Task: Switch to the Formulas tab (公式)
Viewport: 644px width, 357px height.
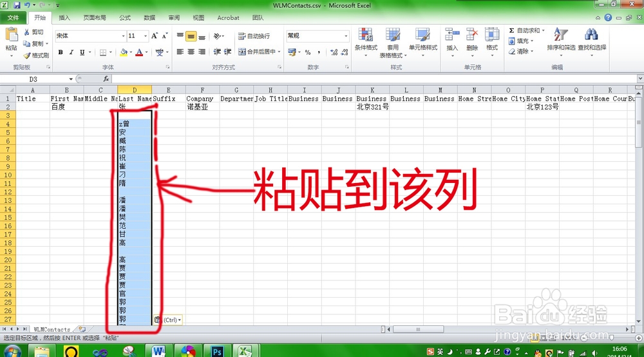Action: coord(125,17)
